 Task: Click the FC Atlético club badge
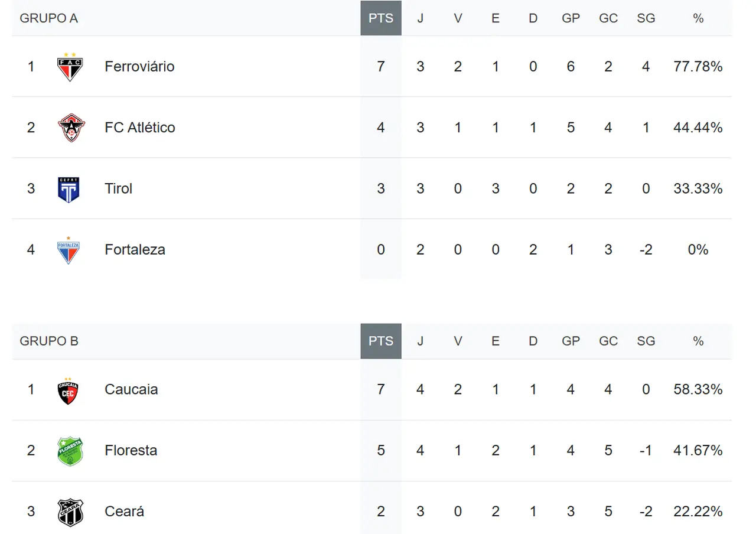click(x=71, y=128)
